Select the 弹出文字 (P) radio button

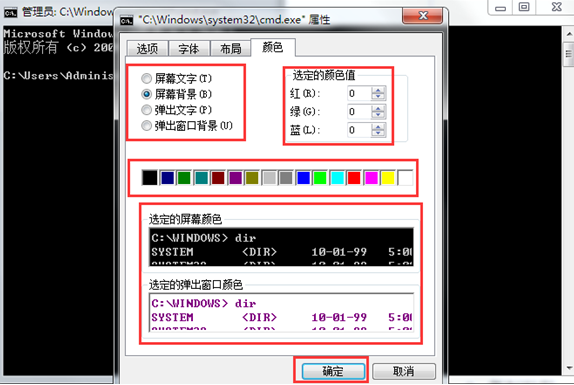pos(146,110)
